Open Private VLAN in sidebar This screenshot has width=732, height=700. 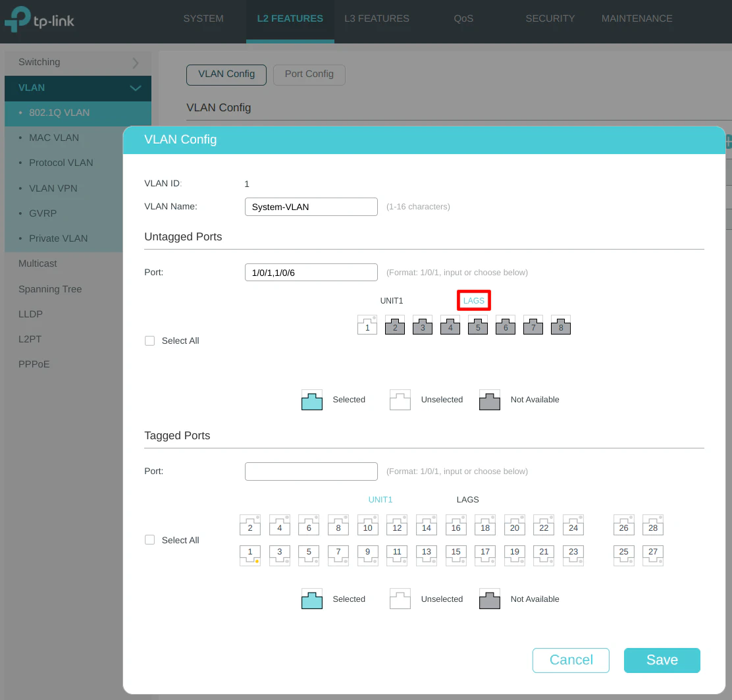58,238
